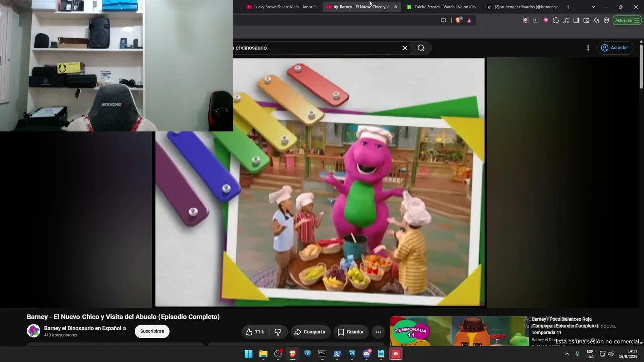Mute audio on the Barney tab
This screenshot has width=644, height=362.
(336, 7)
